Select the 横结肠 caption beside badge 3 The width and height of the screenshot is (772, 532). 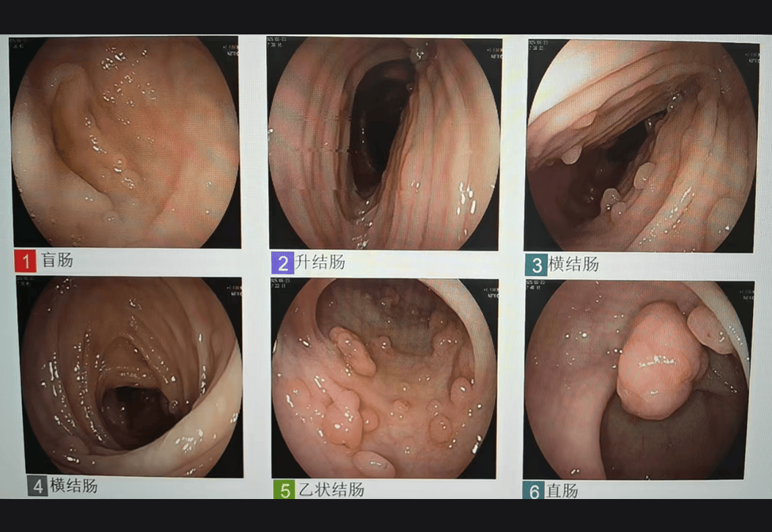[573, 264]
